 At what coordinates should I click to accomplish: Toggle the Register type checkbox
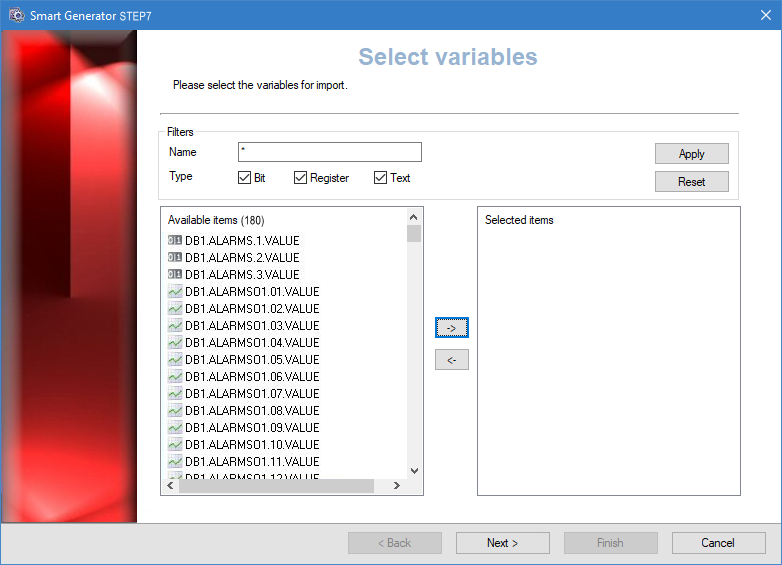click(300, 178)
